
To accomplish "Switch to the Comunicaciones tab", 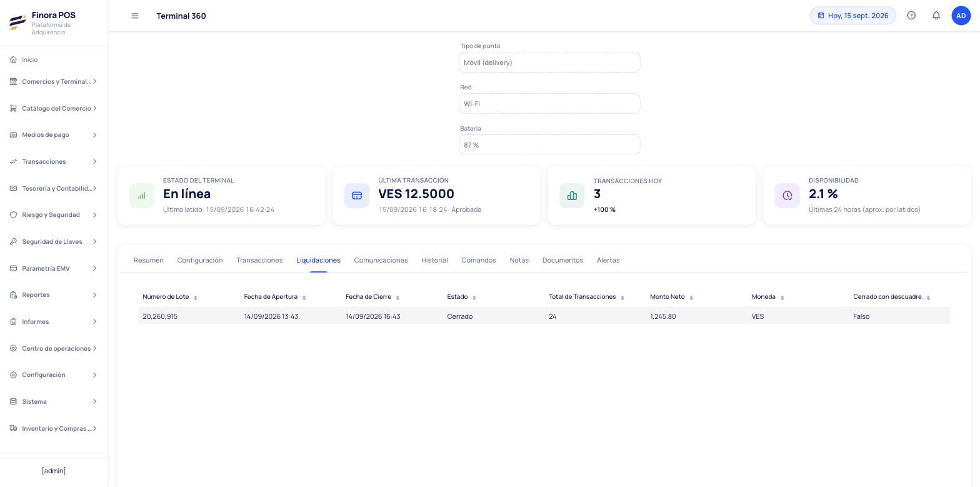I will coord(381,260).
